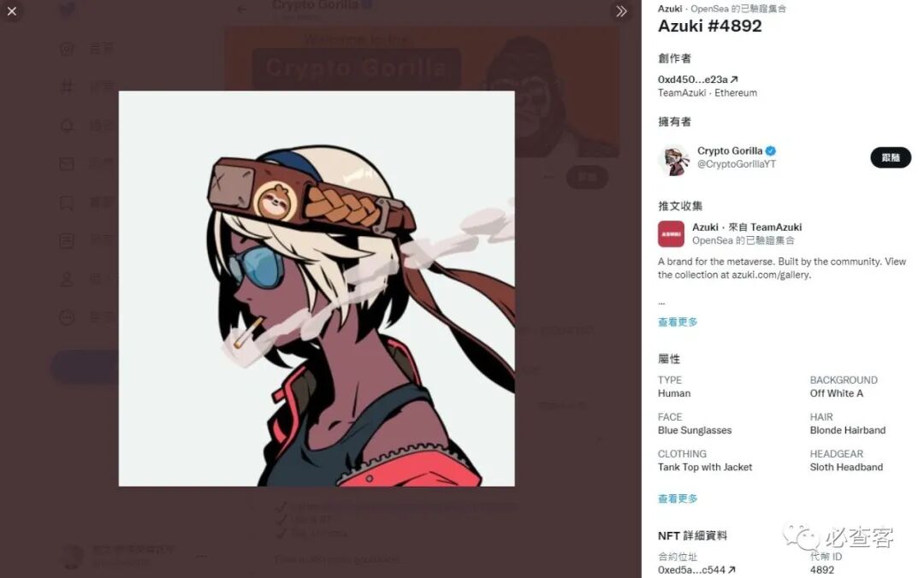Open the dimmed messages envelope icon in sidebar
Viewport: 924px width, 578px height.
(x=67, y=164)
